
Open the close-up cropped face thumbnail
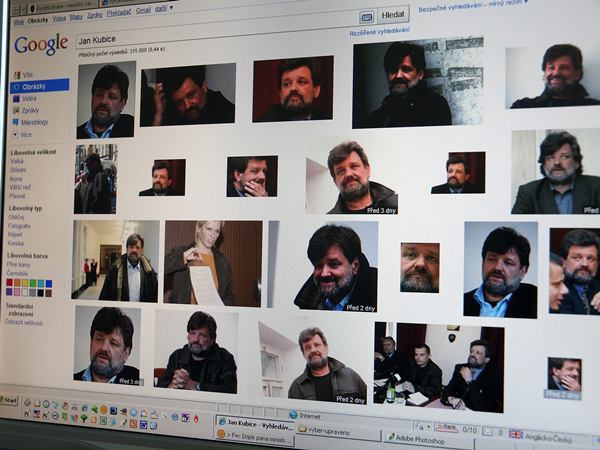(x=420, y=267)
